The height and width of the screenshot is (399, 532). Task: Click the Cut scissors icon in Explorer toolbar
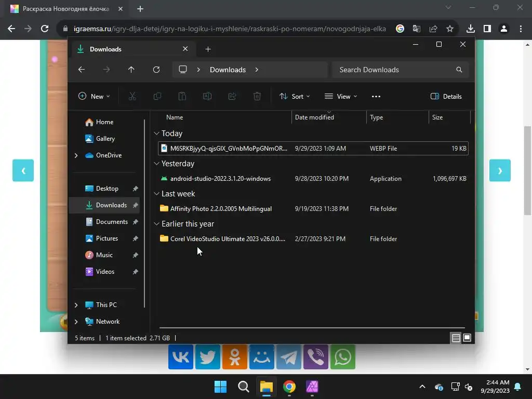pos(132,96)
